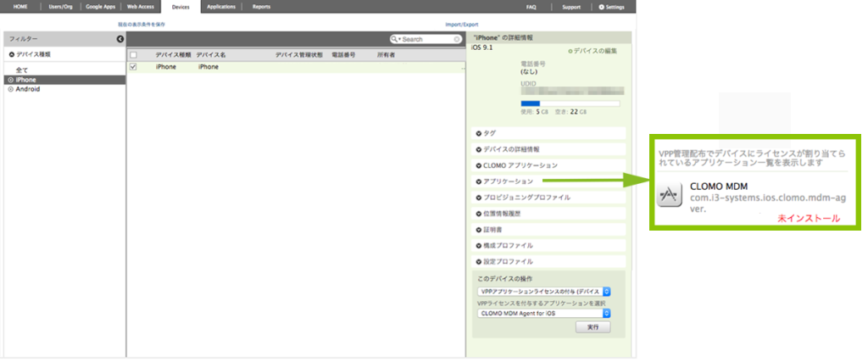Uncheck the iPhone row checkbox
The height and width of the screenshot is (362, 868).
133,67
